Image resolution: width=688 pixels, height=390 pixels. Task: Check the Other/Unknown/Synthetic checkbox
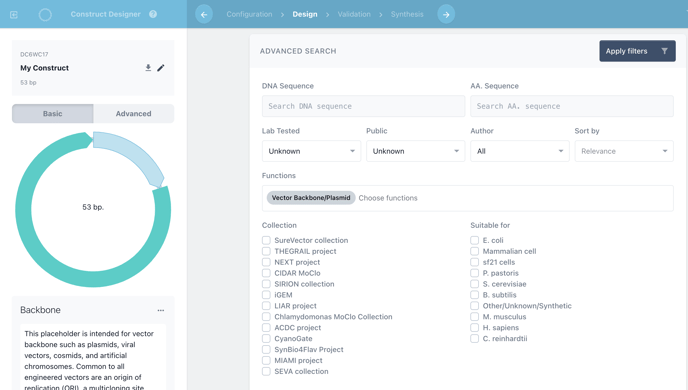(x=474, y=306)
